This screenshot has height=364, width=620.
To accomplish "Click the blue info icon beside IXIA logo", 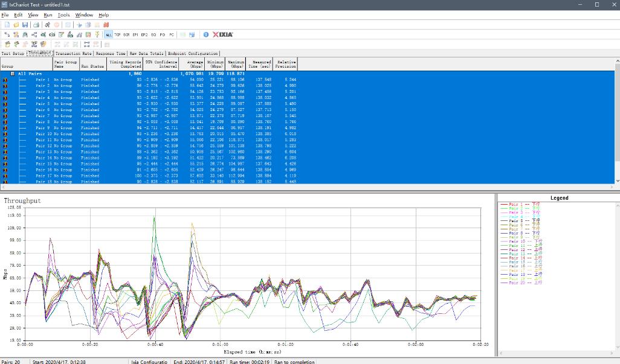I will (x=205, y=34).
